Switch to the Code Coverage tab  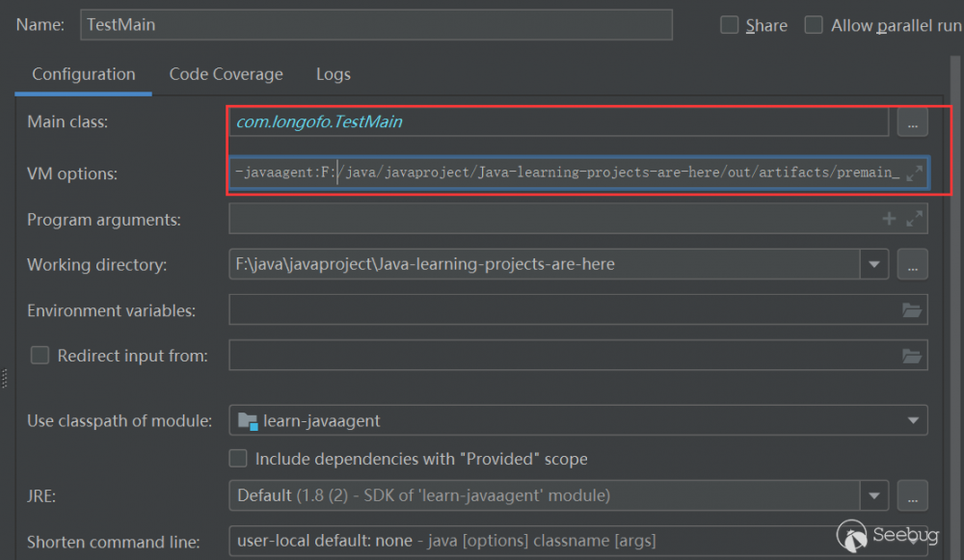point(226,74)
